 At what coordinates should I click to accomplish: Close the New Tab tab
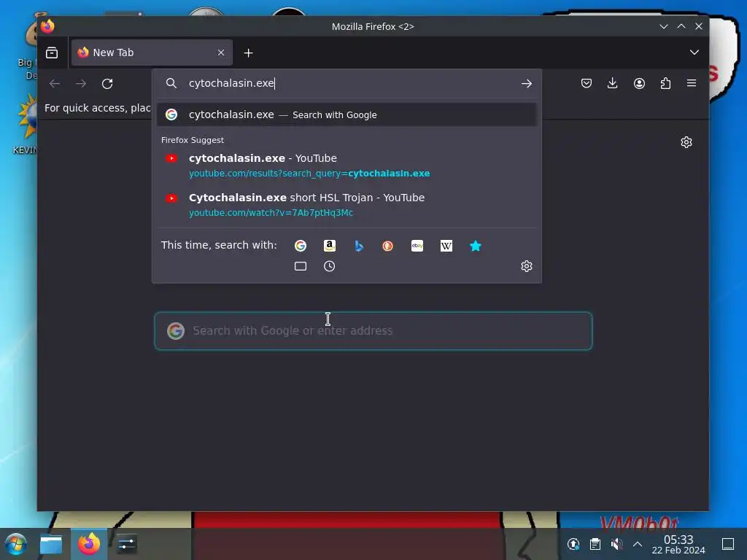221,52
